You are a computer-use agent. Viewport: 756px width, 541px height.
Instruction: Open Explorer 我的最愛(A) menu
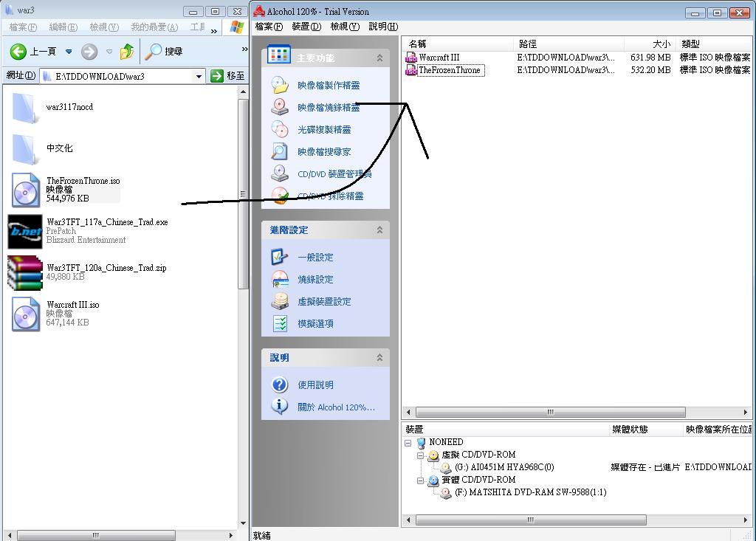click(155, 27)
